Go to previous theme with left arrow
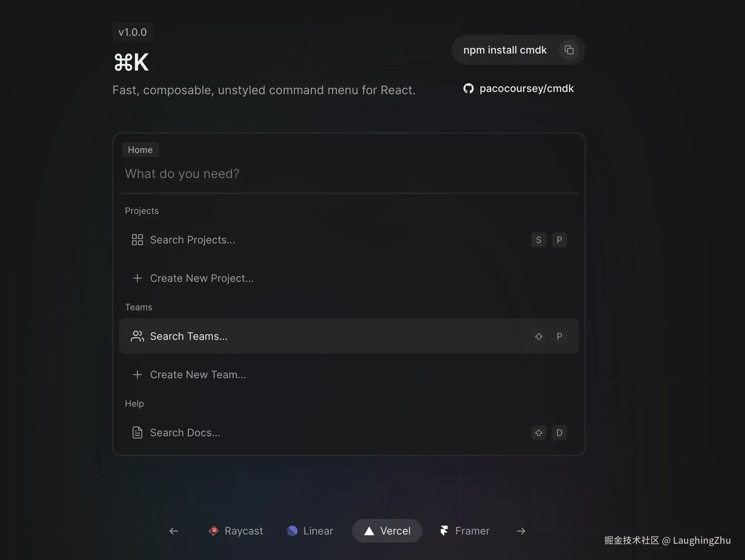Image resolution: width=745 pixels, height=560 pixels. (174, 531)
